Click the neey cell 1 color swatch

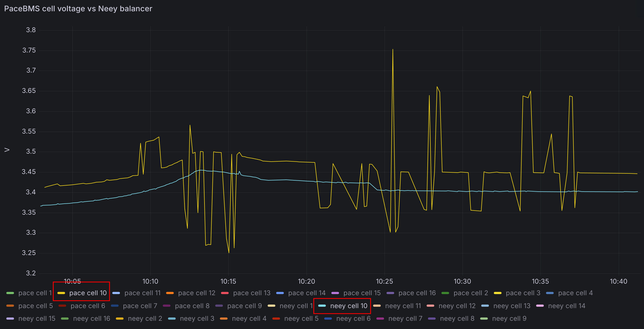[271, 306]
